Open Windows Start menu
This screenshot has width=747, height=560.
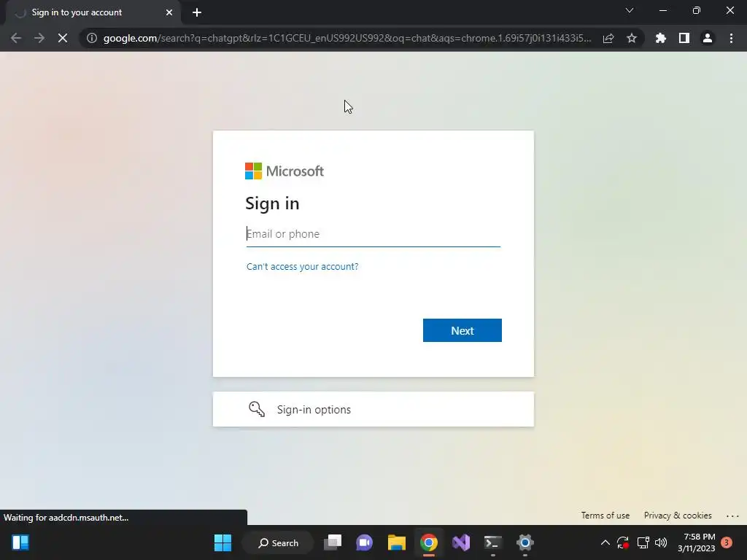222,542
